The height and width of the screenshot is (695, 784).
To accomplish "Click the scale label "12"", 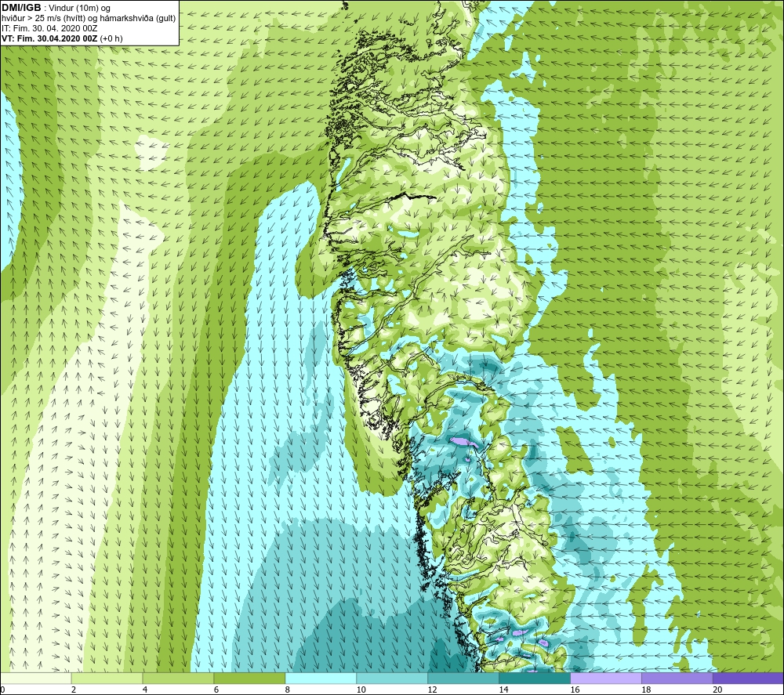I will pos(433,690).
